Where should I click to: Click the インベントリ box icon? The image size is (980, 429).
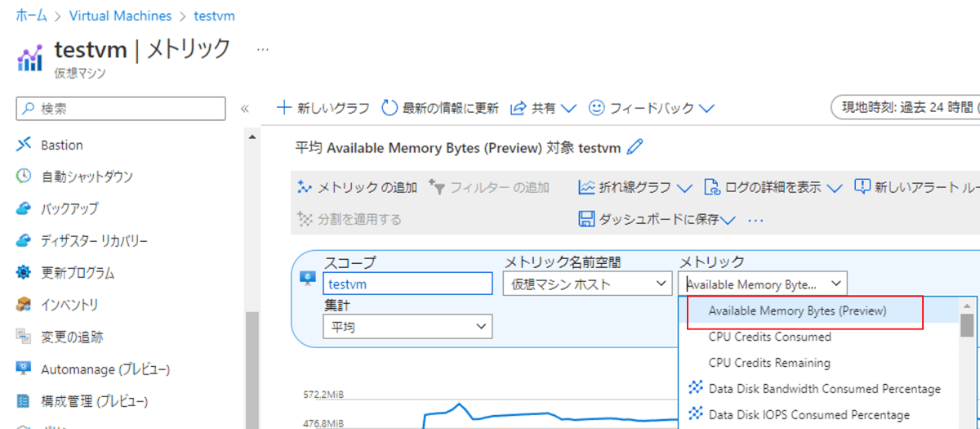[24, 305]
